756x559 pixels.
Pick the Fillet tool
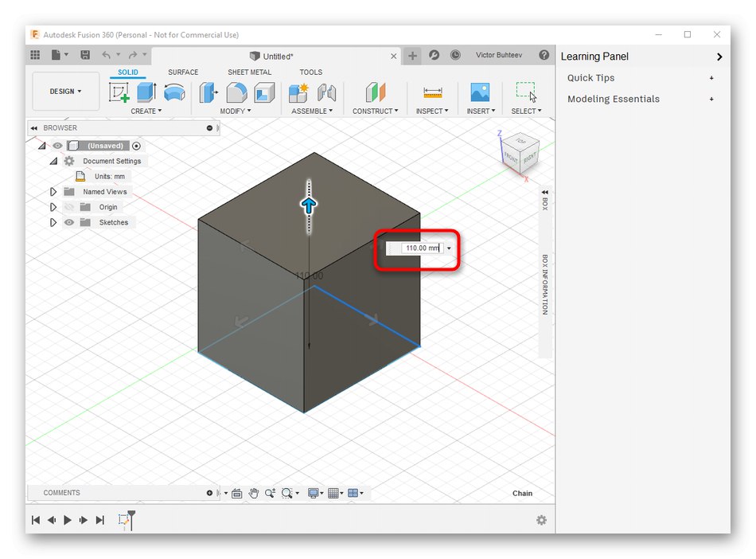[236, 92]
